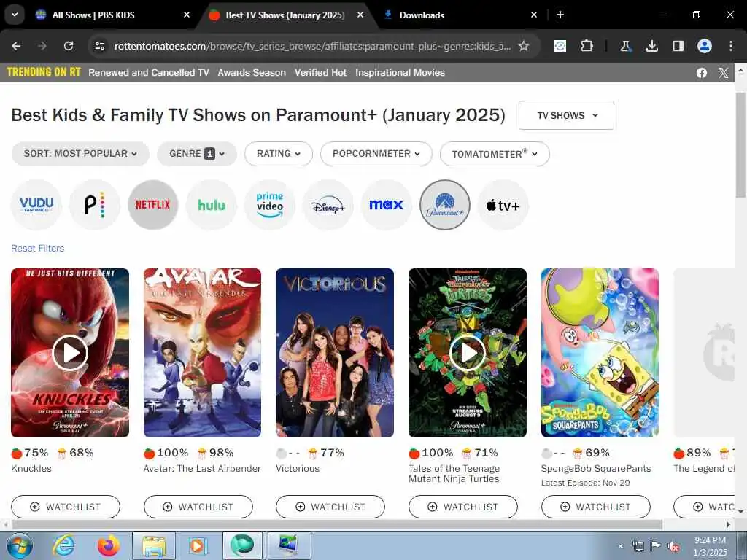This screenshot has width=747, height=560.
Task: Close the All Shows PBS KIDS tab
Action: pyautogui.click(x=187, y=15)
